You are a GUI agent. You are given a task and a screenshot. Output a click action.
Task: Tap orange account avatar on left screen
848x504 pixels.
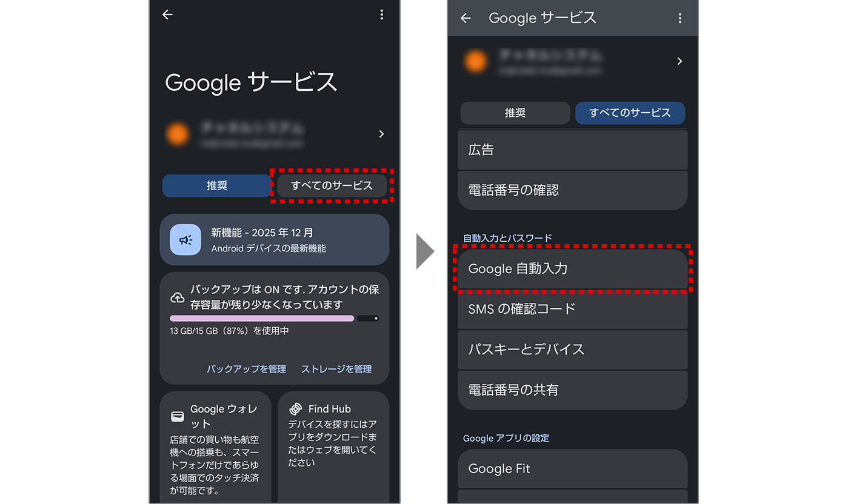click(x=178, y=134)
